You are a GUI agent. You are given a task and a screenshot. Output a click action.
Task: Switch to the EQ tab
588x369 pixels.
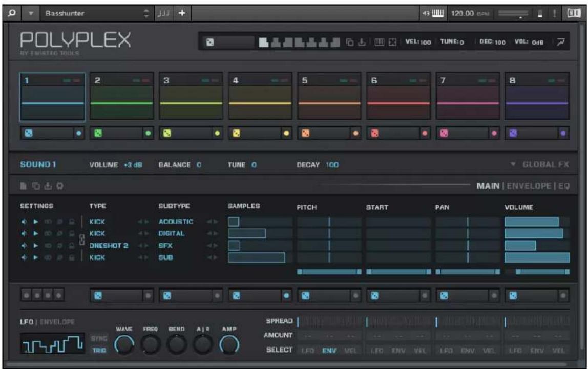point(564,186)
